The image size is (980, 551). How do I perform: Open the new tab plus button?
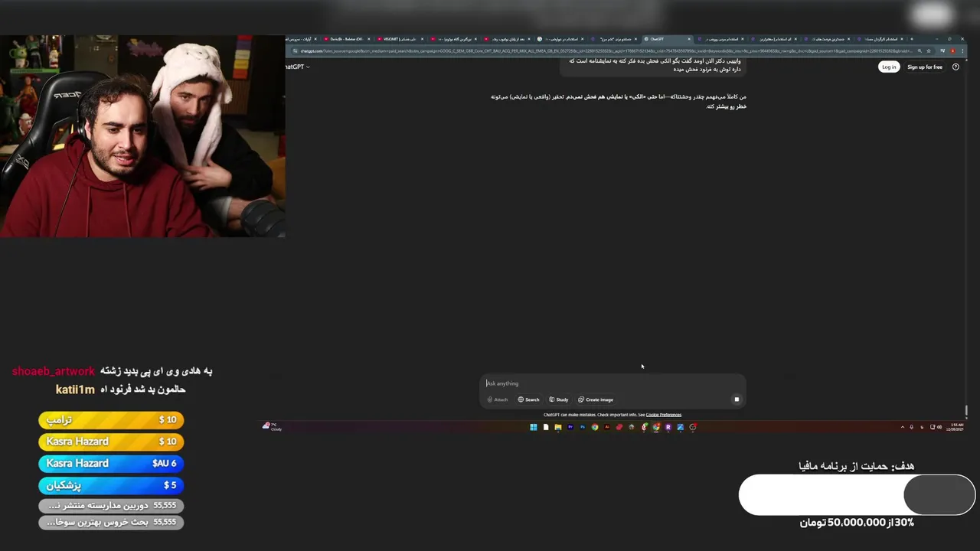tap(911, 39)
